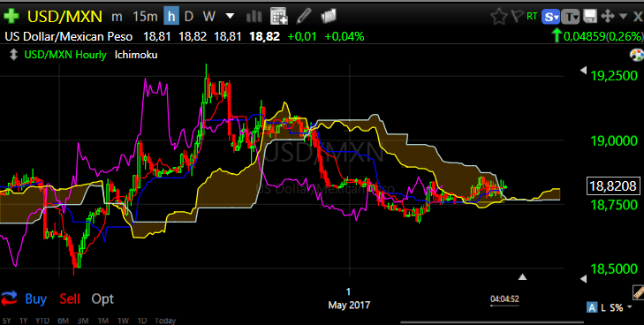Open the bar chart style icon
Screen dimensions: 644x325
click(254, 17)
